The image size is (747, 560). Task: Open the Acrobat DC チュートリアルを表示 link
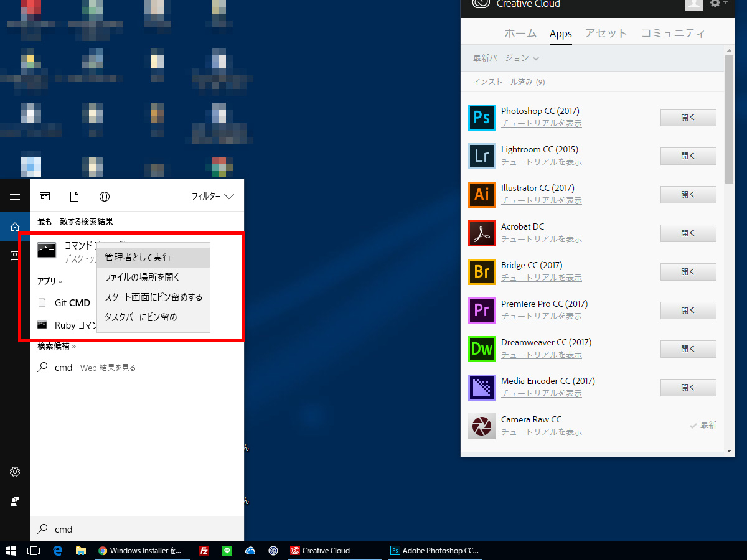[x=541, y=239]
